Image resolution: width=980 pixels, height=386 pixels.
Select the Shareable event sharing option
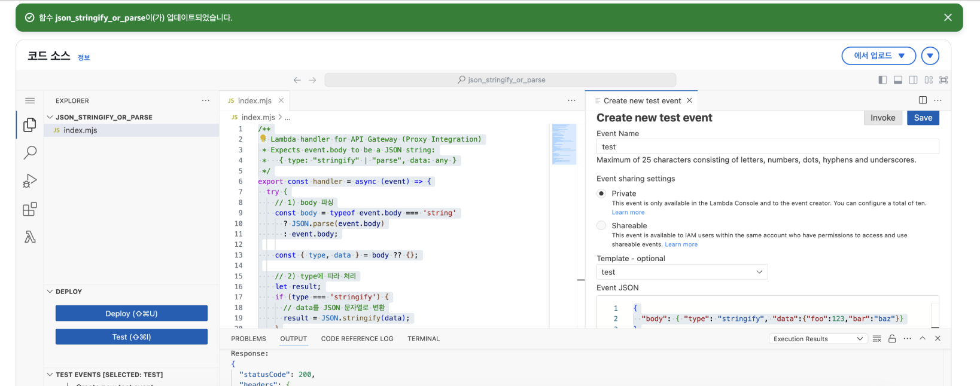(601, 226)
